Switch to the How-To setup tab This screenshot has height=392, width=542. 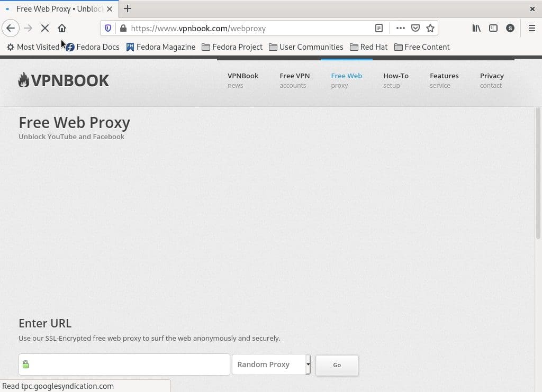(x=395, y=80)
